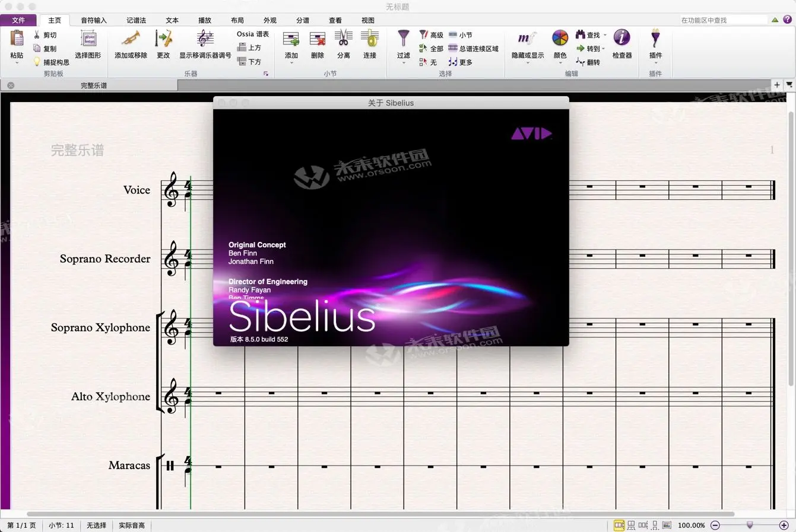Screen dimensions: 796x532
Task: Switch to Layout (布局) tab
Action: (237, 20)
